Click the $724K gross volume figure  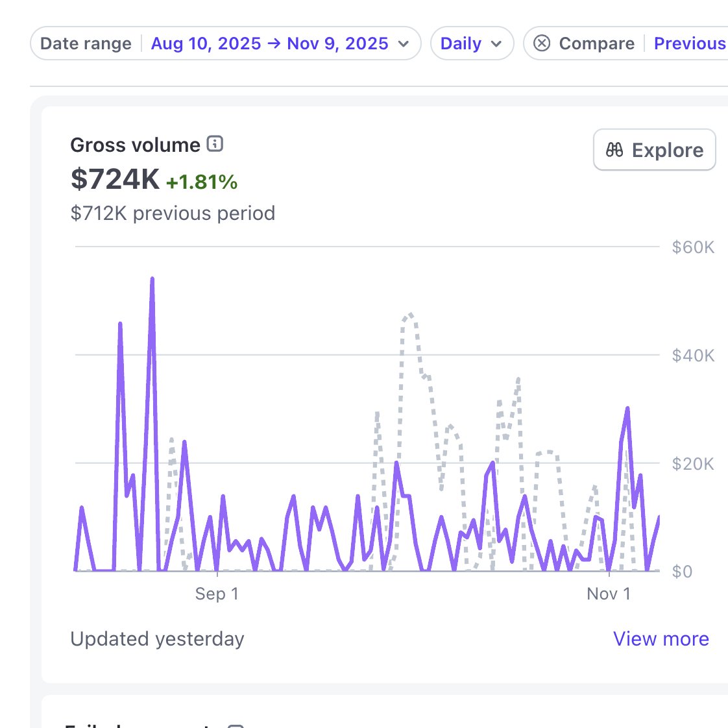pos(114,180)
